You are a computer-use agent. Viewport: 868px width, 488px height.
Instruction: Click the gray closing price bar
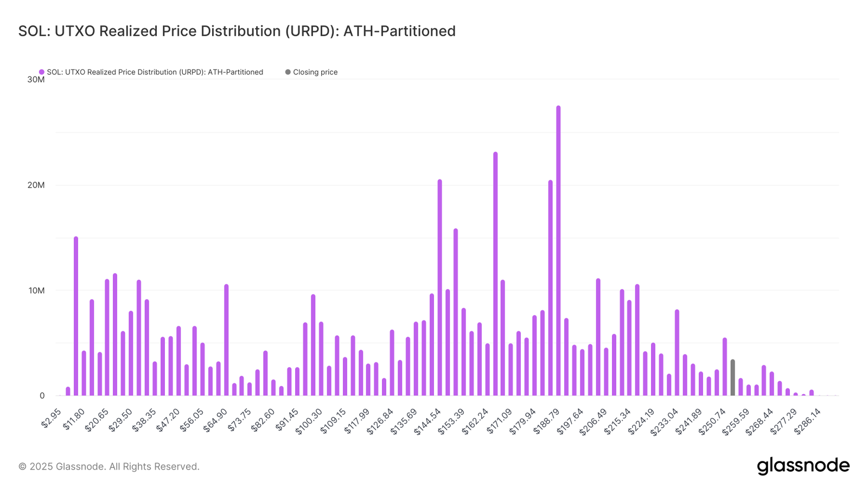(732, 377)
